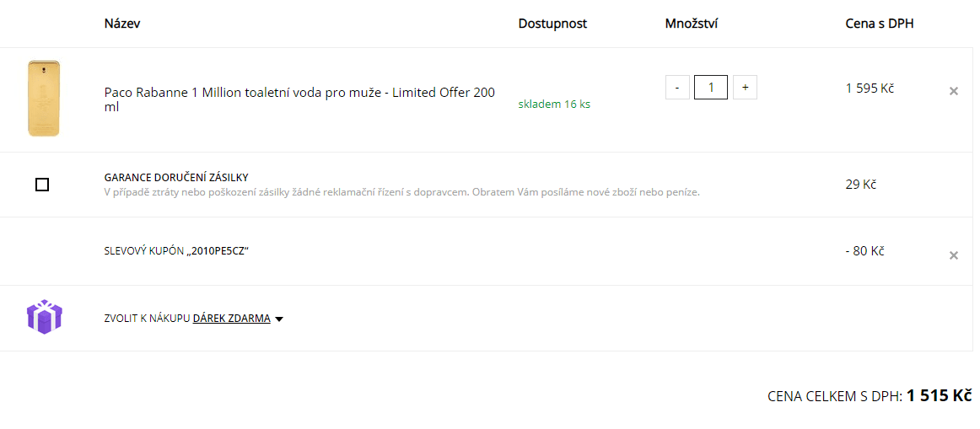980x429 pixels.
Task: Click the Název column header
Action: 122,24
